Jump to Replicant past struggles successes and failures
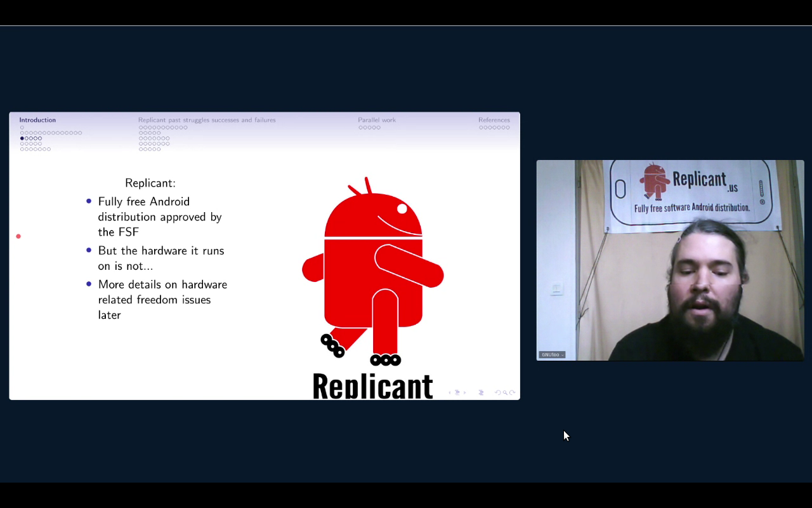This screenshot has height=508, width=812. (207, 120)
